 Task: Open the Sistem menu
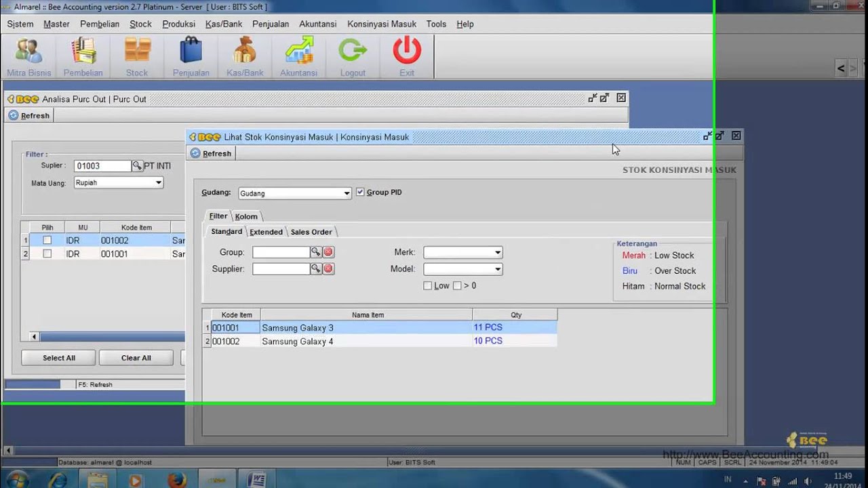click(x=20, y=24)
